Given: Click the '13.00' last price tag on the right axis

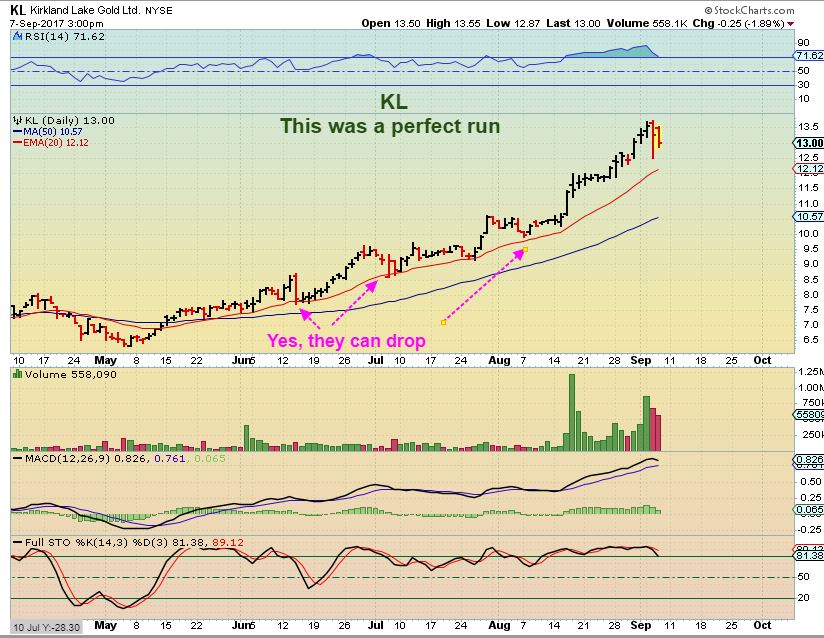Looking at the screenshot, I should [809, 143].
